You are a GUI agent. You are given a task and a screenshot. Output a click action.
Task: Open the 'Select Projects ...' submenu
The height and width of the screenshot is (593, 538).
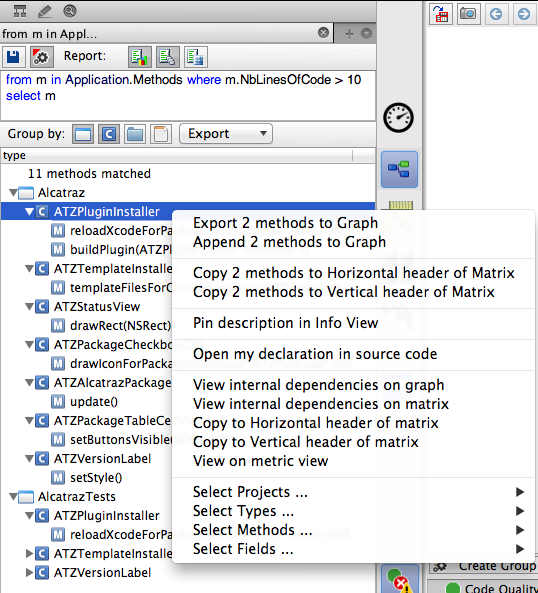[353, 492]
